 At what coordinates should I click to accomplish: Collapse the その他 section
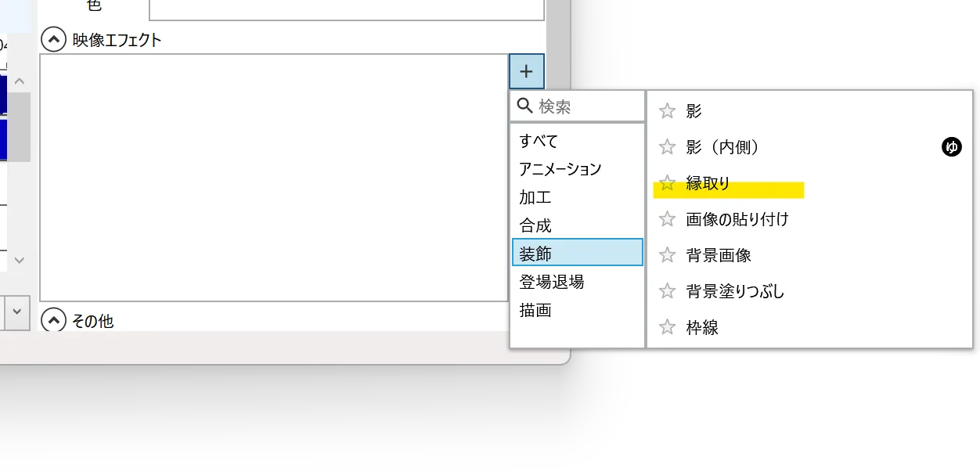point(52,319)
